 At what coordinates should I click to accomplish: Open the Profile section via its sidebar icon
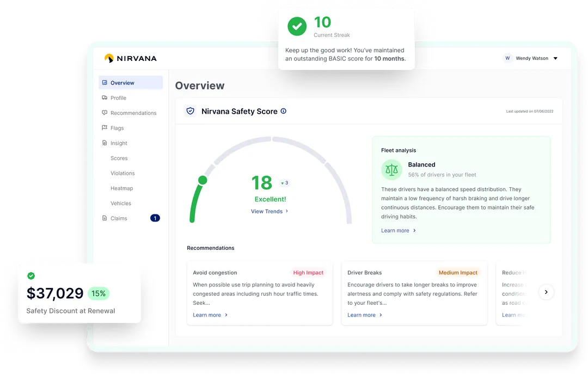pyautogui.click(x=103, y=97)
